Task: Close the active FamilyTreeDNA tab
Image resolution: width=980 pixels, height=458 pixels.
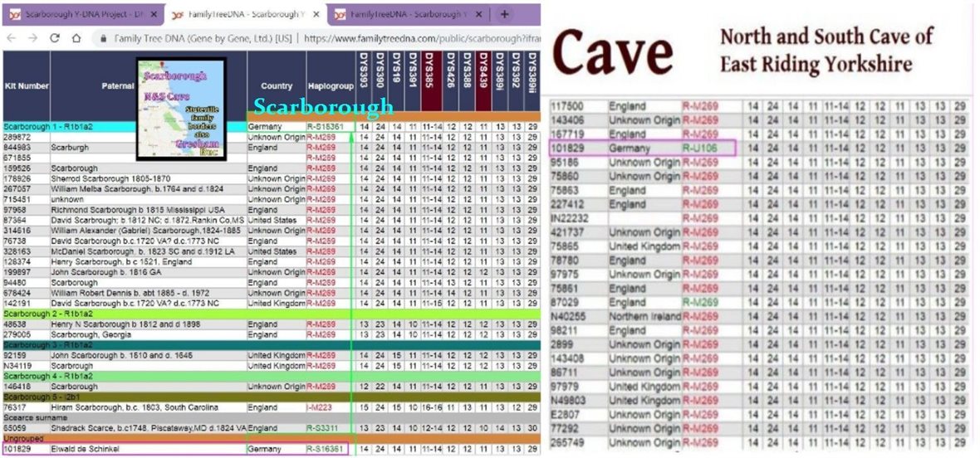Action: coord(316,14)
